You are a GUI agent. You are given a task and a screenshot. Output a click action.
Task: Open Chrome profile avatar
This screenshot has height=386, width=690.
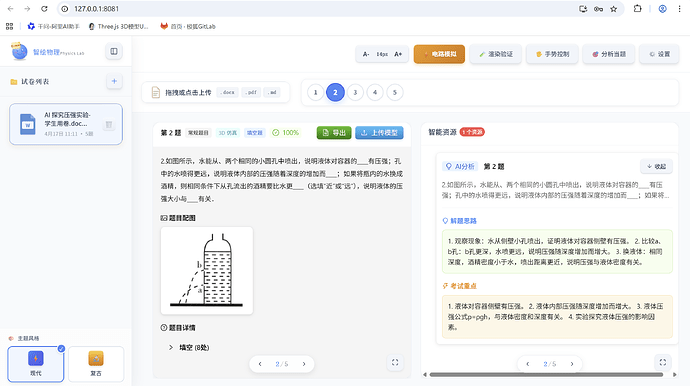click(x=662, y=9)
